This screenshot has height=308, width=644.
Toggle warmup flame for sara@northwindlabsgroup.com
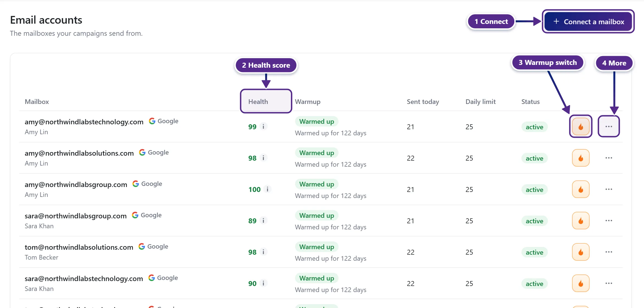click(x=581, y=221)
